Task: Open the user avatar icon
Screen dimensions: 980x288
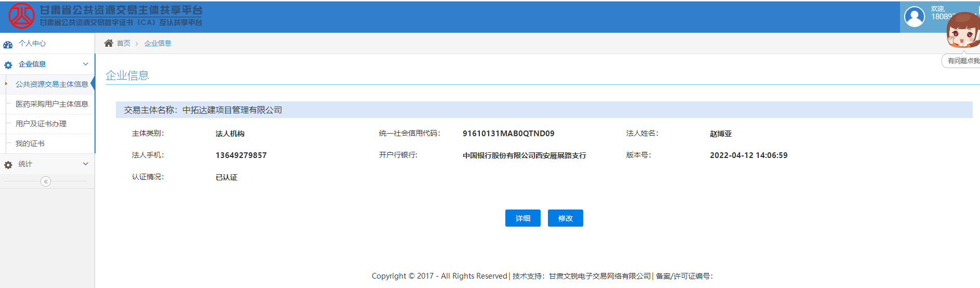Action: click(915, 17)
